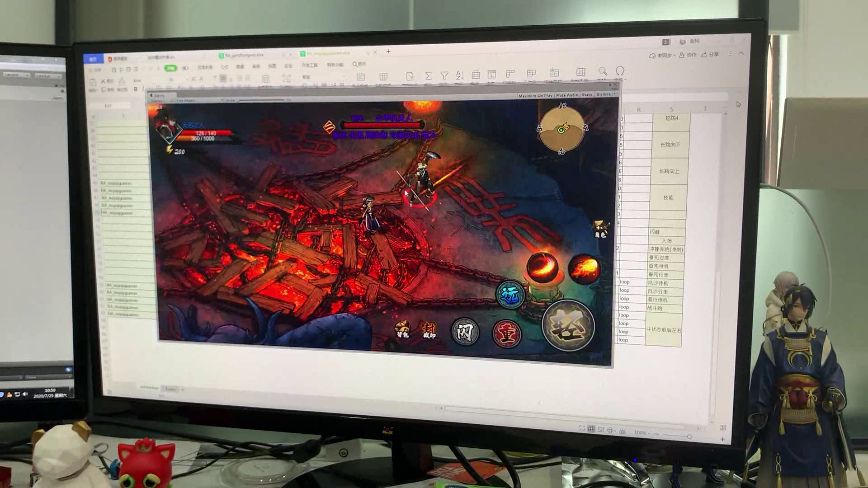Open a new document tab with plus button
Screen dimensions: 868x488
point(388,52)
